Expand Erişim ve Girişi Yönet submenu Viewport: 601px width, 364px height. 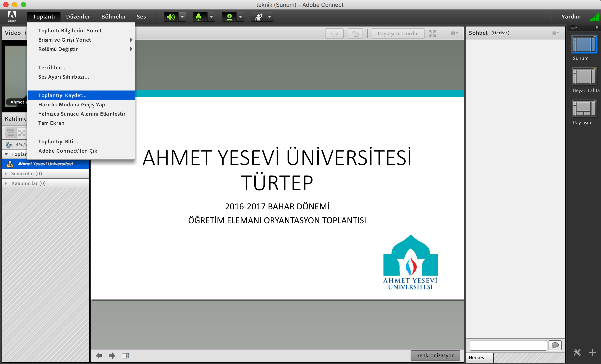point(81,40)
